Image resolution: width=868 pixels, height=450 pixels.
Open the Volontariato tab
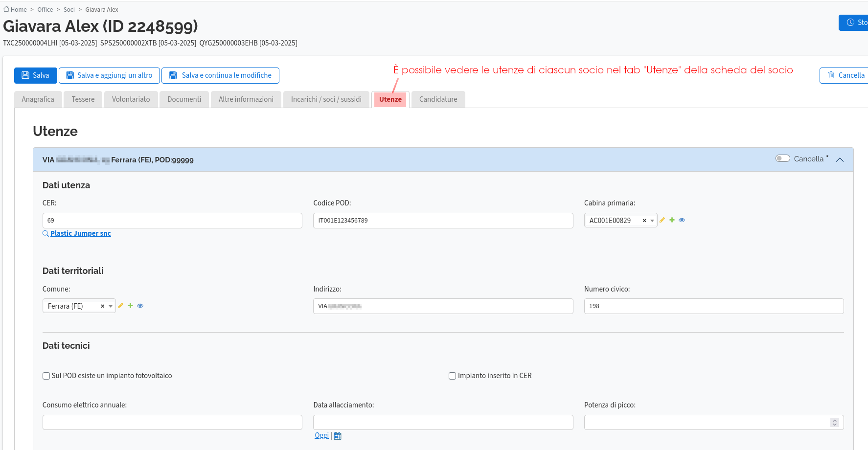pyautogui.click(x=131, y=99)
